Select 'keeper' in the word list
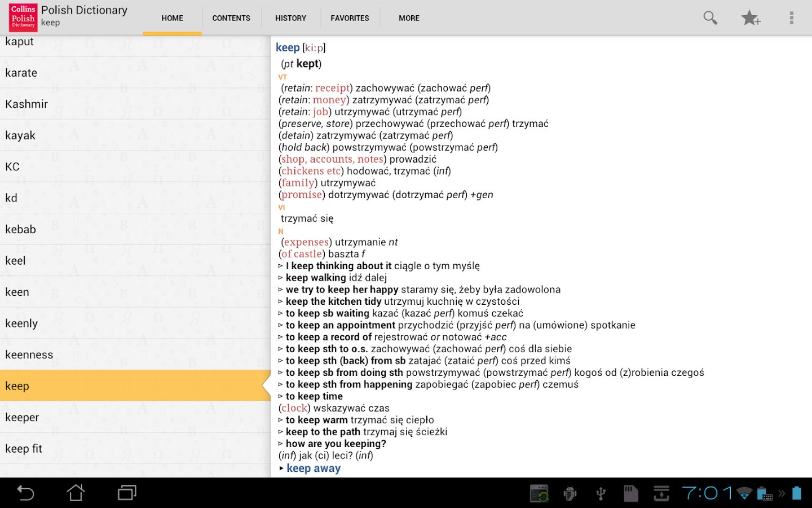Image resolution: width=812 pixels, height=508 pixels. pos(135,417)
